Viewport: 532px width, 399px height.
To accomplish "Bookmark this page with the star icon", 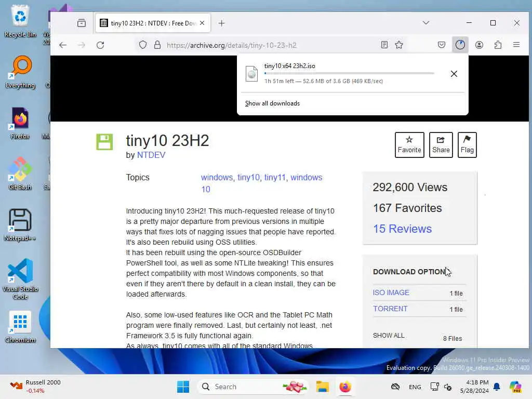I will 399,45.
